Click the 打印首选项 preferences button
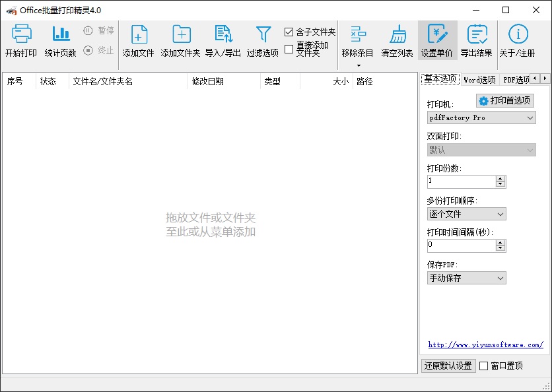This screenshot has height=392, width=552. 504,100
